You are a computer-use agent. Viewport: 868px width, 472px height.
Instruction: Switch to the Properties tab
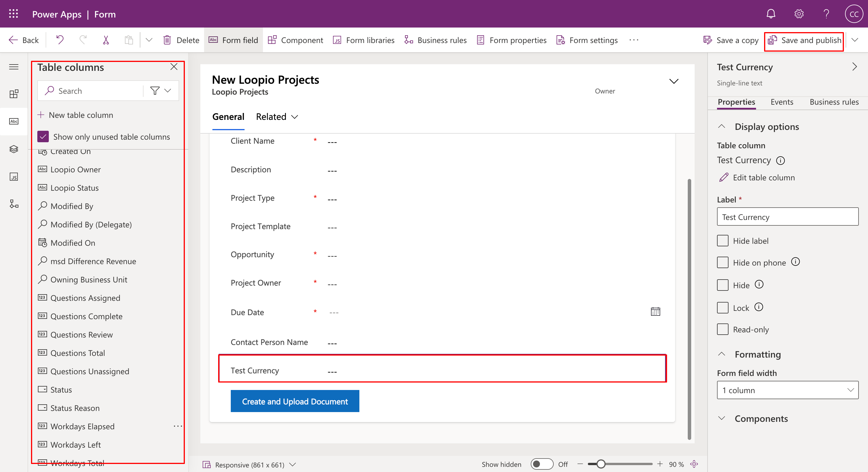pos(736,102)
